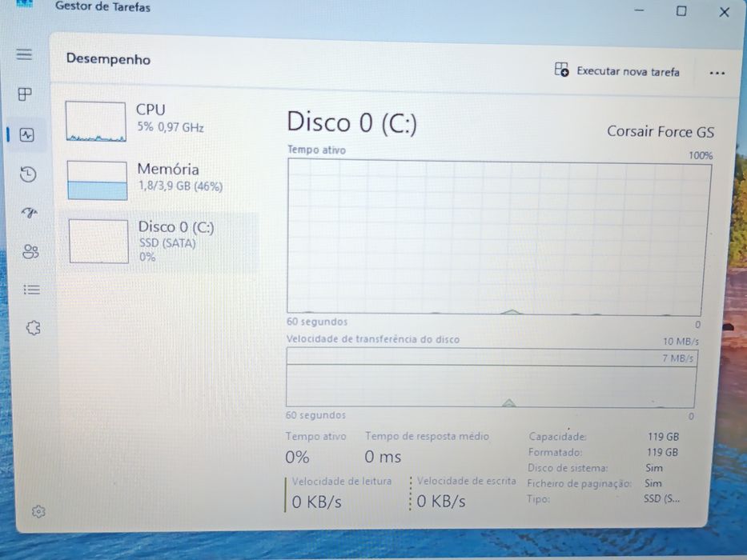Select the CPU performance entry
The height and width of the screenshot is (560, 747).
(159, 122)
